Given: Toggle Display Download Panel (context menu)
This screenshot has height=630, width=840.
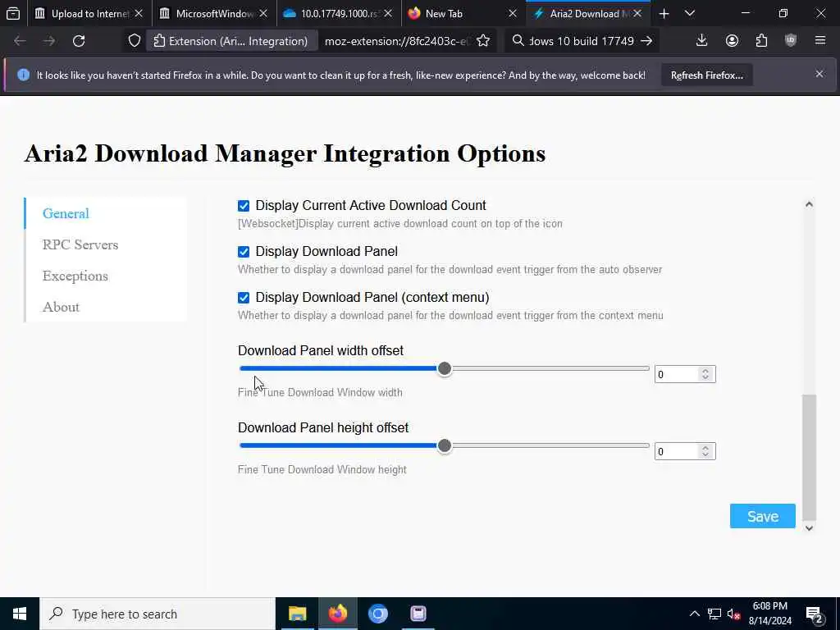Looking at the screenshot, I should pos(243,298).
